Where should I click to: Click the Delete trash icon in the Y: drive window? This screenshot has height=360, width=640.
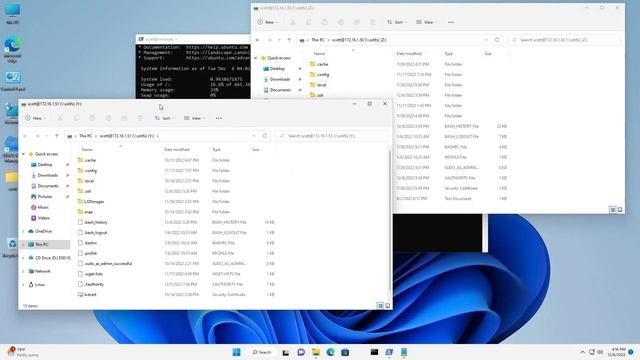point(140,118)
